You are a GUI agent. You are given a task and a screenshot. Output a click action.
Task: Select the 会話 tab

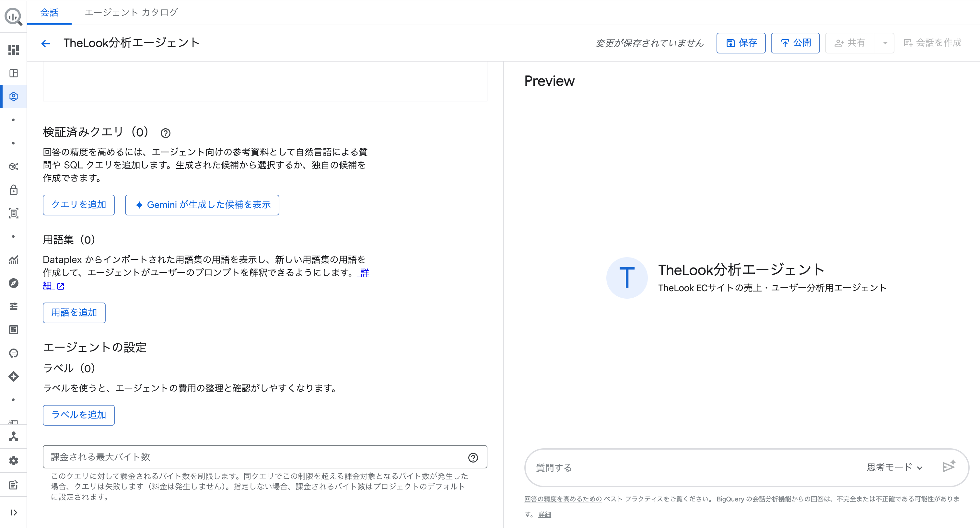pos(50,12)
